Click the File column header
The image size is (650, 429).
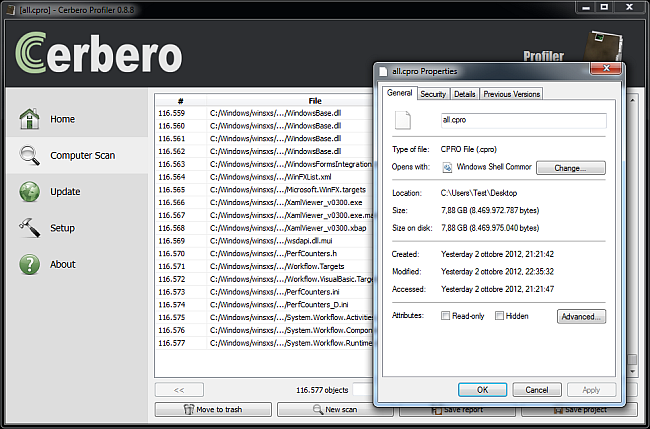(x=315, y=101)
